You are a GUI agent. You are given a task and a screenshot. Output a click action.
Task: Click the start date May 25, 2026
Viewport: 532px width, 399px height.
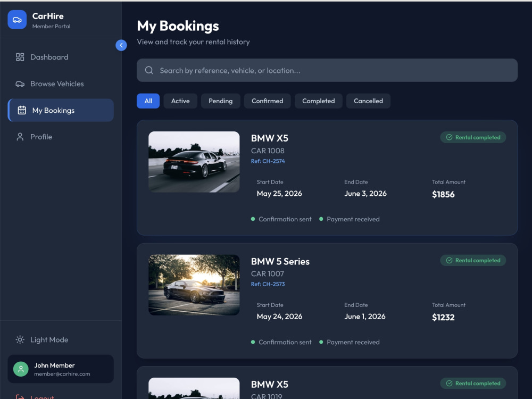[279, 194]
